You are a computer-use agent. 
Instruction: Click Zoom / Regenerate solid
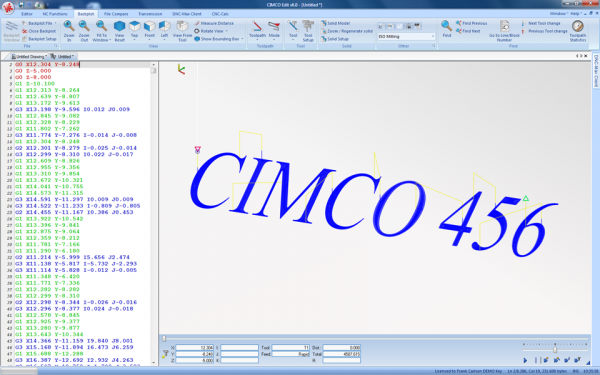pos(347,31)
